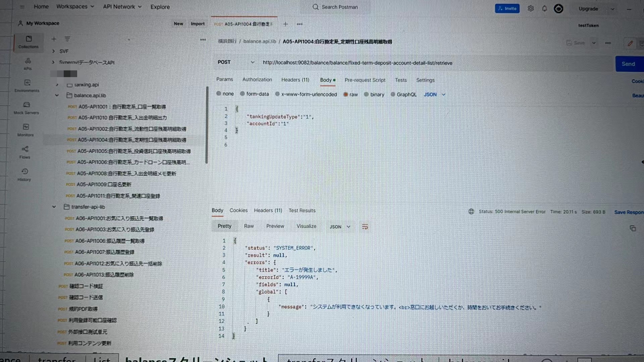Select the binary body type radio
The width and height of the screenshot is (644, 362).
coord(366,95)
